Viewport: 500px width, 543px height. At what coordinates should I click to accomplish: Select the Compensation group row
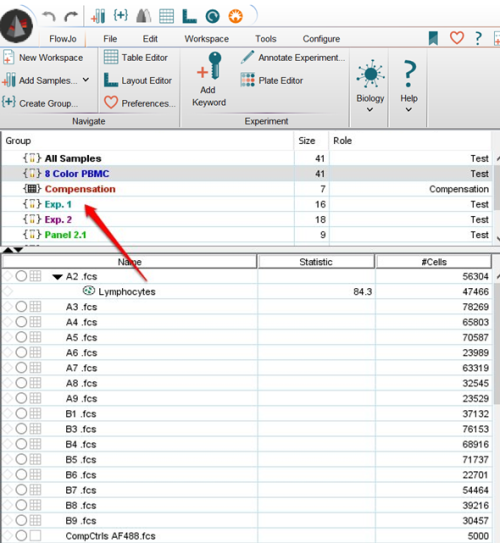click(247, 189)
